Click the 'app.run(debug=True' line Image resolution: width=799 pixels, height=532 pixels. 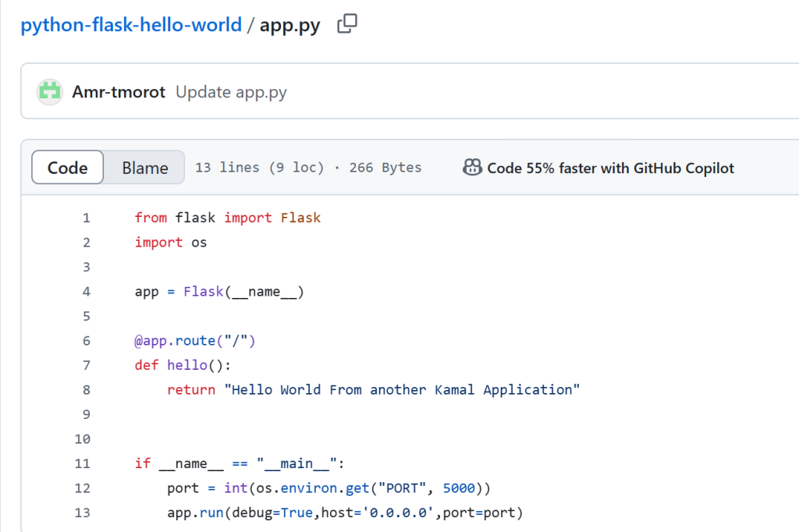click(345, 512)
